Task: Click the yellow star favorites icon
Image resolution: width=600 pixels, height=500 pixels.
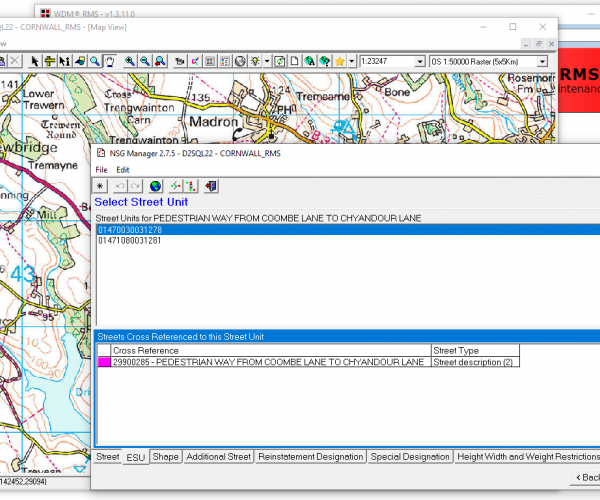Action: click(x=340, y=61)
